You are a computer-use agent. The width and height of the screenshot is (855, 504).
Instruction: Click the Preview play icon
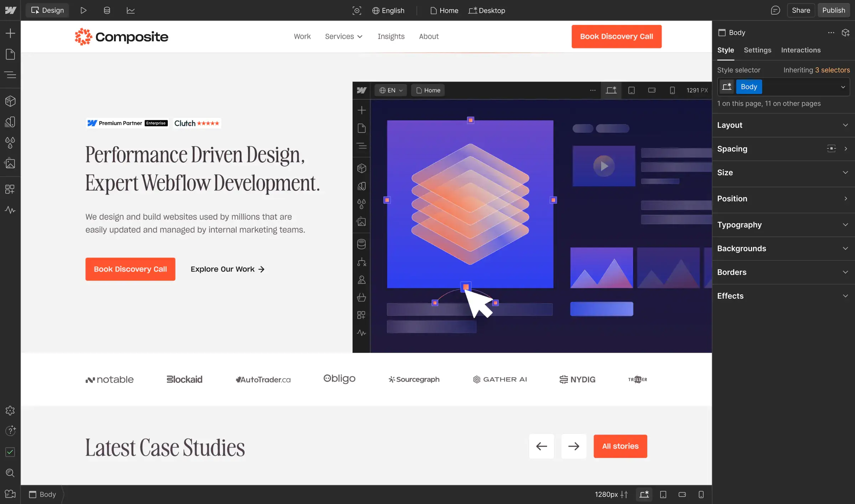tap(83, 10)
